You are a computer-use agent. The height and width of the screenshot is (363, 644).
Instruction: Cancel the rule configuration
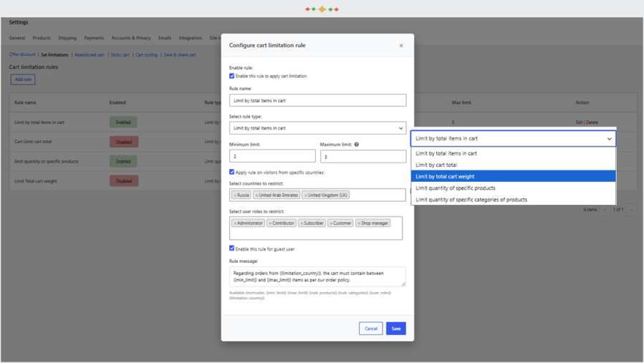(x=371, y=329)
